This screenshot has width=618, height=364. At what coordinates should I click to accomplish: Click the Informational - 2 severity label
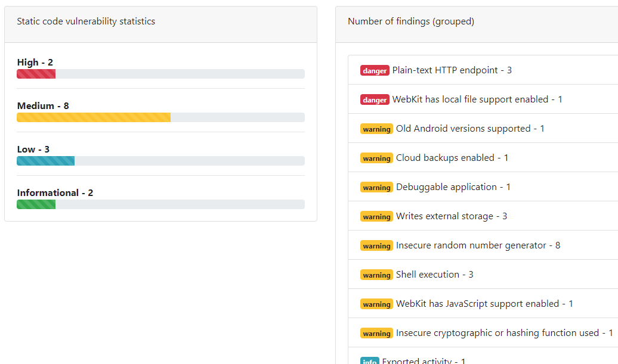(x=55, y=193)
